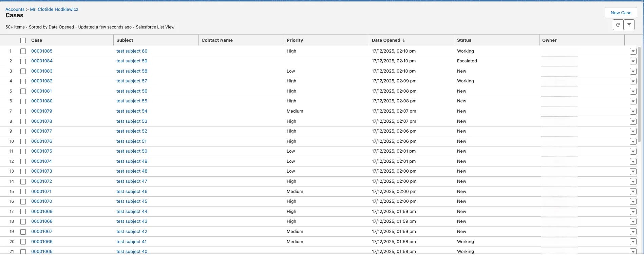This screenshot has height=255, width=644.
Task: Open actions arrow for case 00001072
Action: 633,181
